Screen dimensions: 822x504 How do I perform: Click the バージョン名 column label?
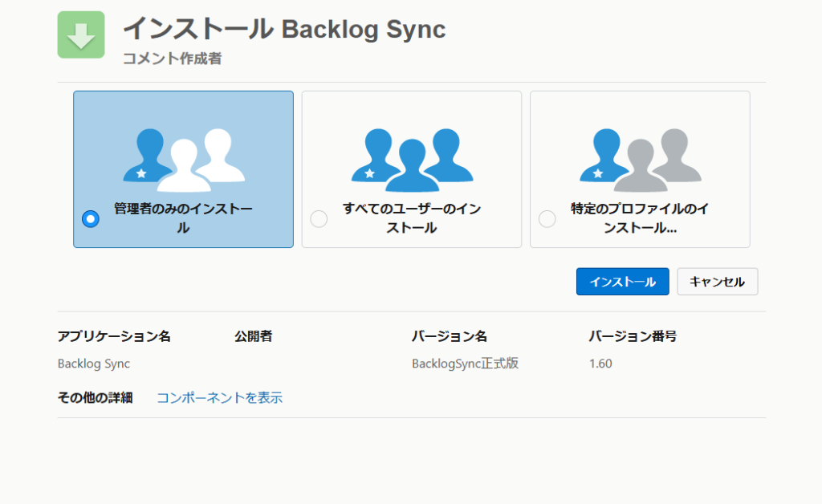[450, 336]
